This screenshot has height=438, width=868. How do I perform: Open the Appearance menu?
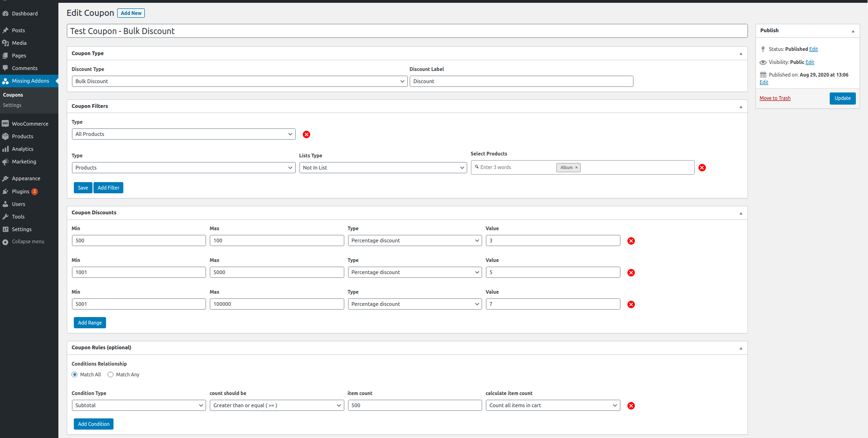26,178
